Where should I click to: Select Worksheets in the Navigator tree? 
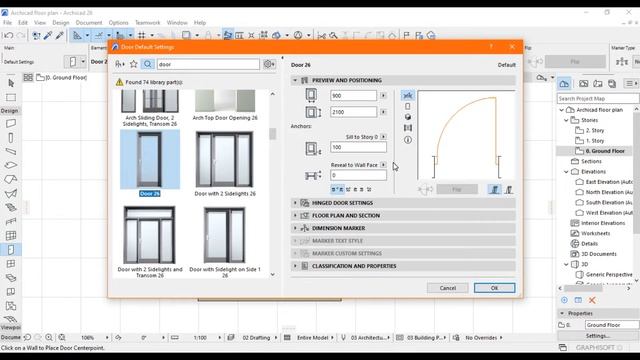coord(596,233)
